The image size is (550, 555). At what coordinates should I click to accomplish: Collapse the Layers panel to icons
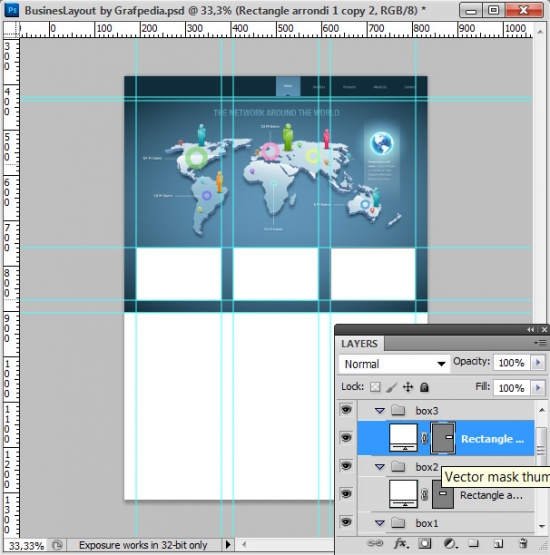tap(530, 330)
